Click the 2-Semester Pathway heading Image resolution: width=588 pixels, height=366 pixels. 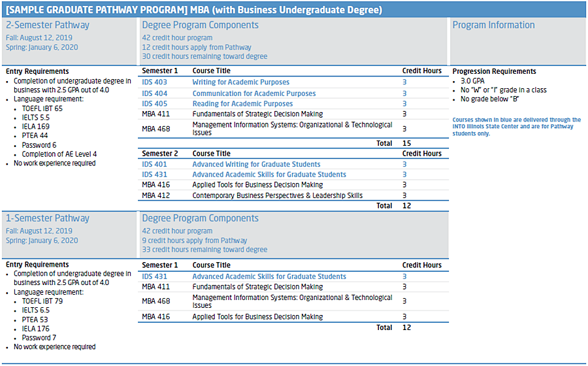pyautogui.click(x=48, y=25)
